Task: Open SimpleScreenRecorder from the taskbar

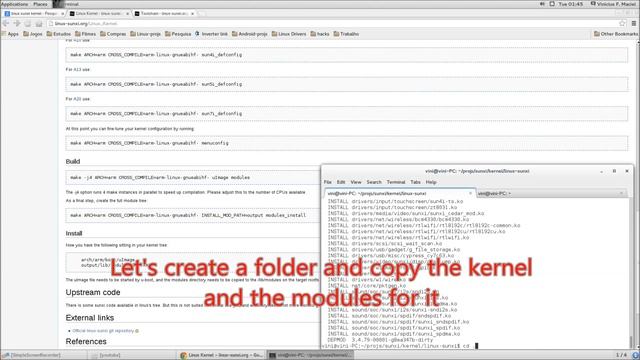Action: [43, 355]
